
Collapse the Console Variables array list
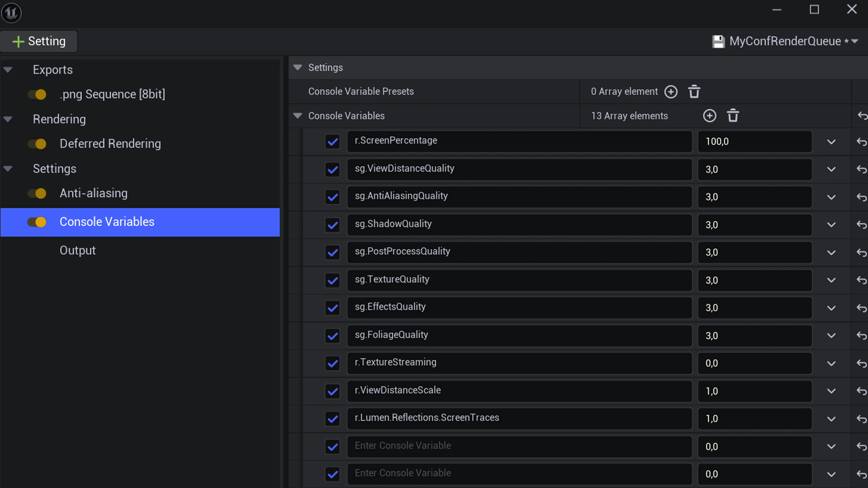point(297,115)
